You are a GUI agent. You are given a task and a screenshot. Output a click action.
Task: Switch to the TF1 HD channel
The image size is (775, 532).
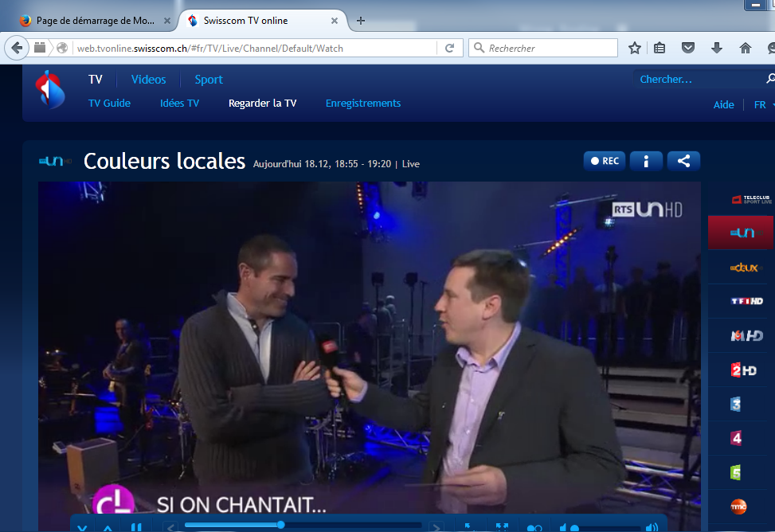746,301
